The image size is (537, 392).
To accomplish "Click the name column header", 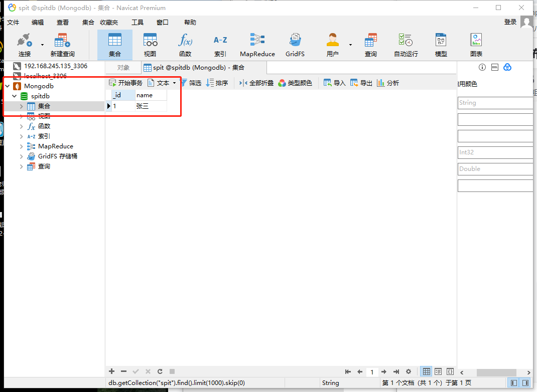I will (151, 95).
